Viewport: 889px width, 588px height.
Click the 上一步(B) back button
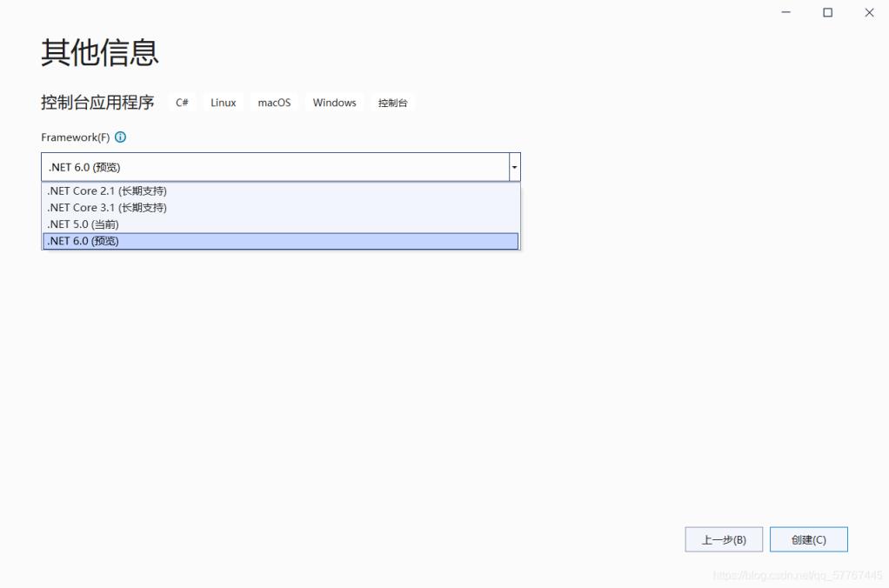tap(724, 539)
